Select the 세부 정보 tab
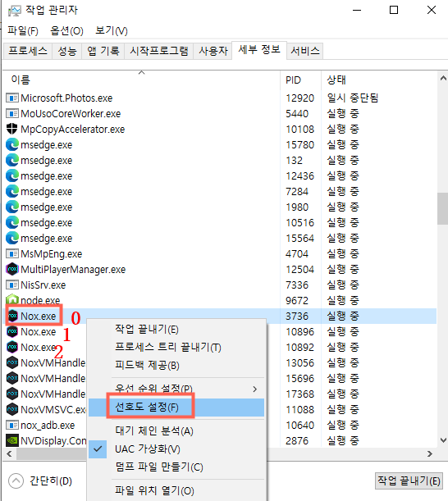The image size is (448, 501). (x=259, y=50)
